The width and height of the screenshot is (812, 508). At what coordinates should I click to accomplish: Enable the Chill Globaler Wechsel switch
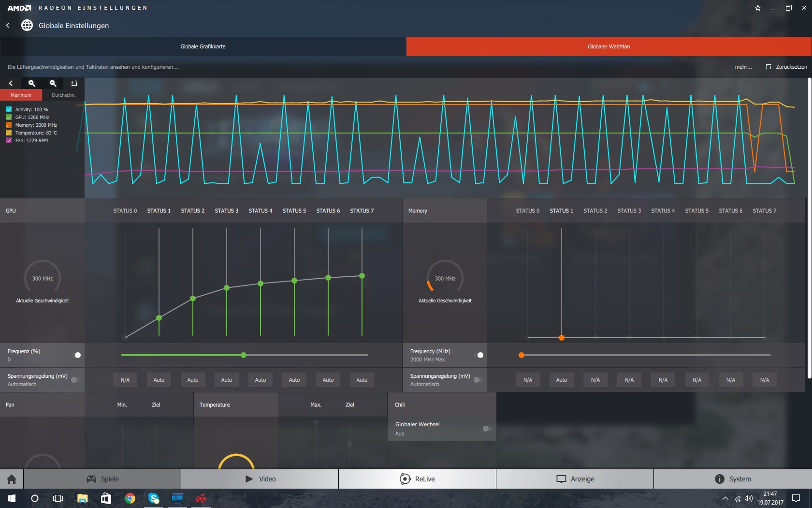487,429
